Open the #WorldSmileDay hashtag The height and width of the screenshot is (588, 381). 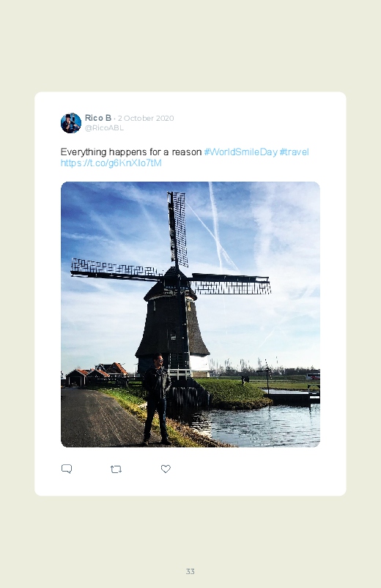click(240, 152)
